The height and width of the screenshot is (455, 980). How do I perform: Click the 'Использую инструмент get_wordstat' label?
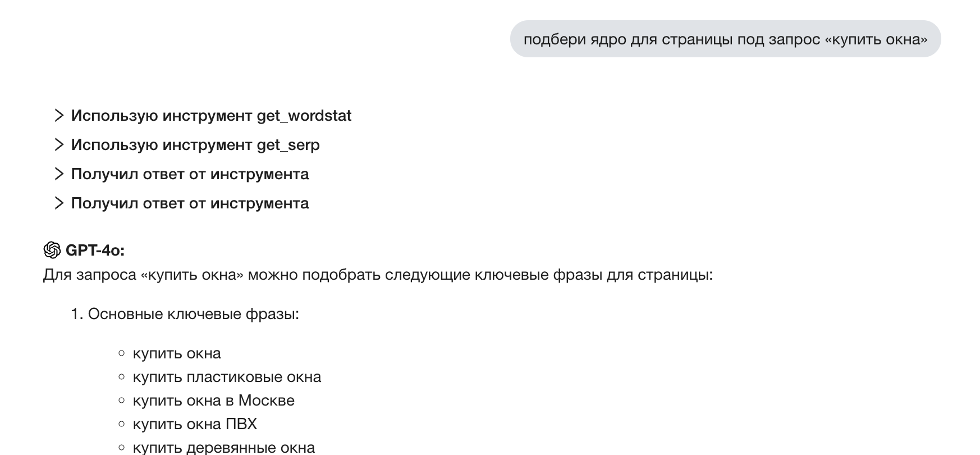point(211,116)
